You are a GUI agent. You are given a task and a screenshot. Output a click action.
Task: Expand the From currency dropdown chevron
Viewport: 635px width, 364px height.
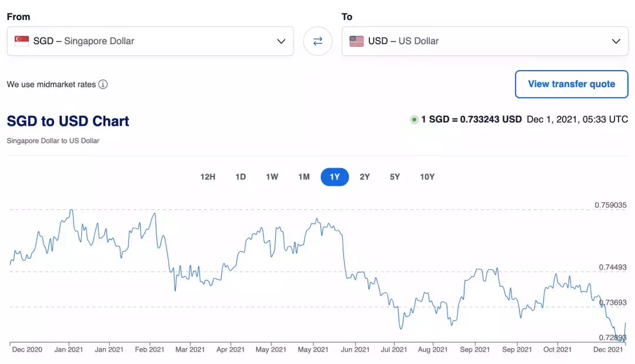click(x=280, y=41)
